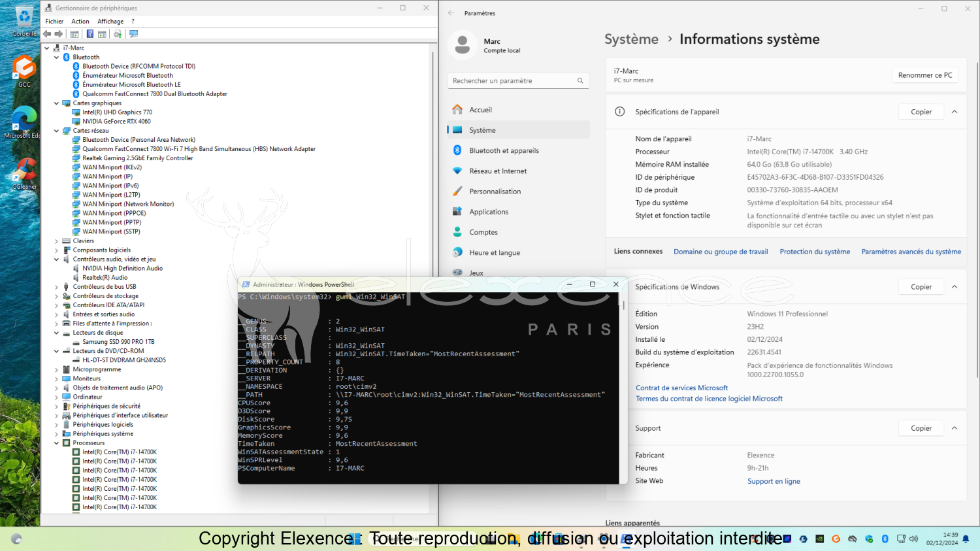The width and height of the screenshot is (980, 551).
Task: Click the PowerShell window title icon
Action: pos(246,284)
